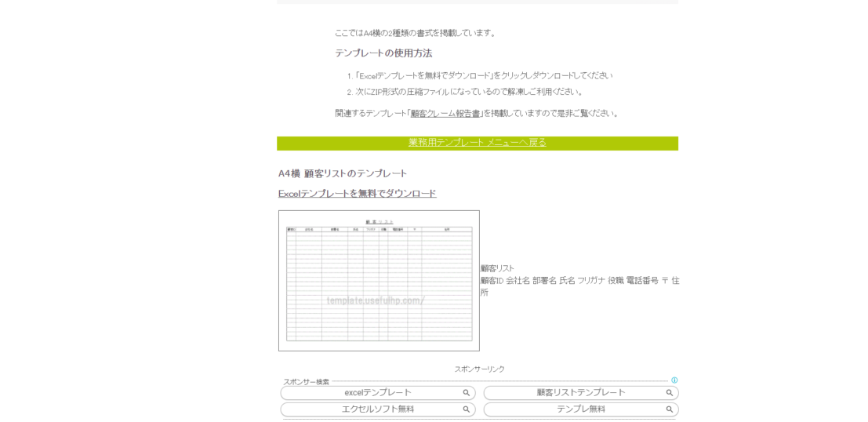Click magnifier icon in 顧客リストテンプレート pill

(670, 393)
